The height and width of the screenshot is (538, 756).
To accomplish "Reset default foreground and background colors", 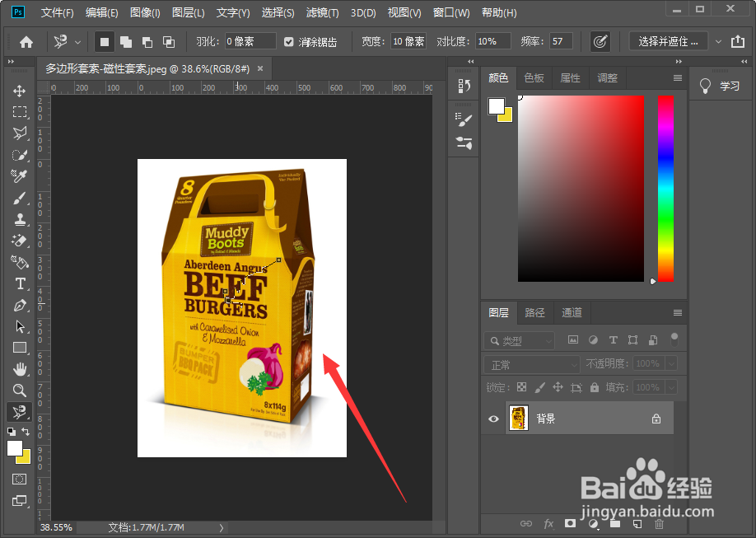I will (11, 432).
